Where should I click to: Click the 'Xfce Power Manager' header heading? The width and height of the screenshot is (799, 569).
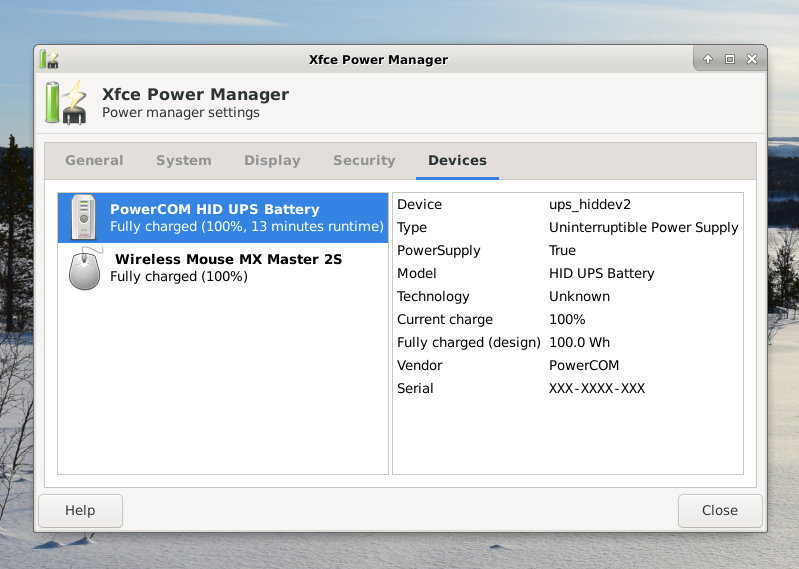(x=196, y=94)
